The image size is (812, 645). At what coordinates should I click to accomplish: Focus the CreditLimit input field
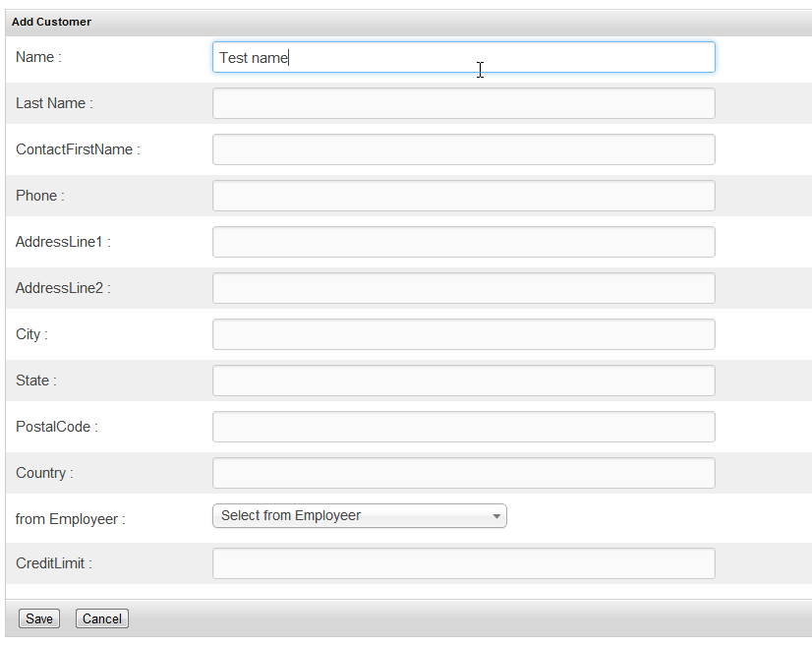click(463, 563)
